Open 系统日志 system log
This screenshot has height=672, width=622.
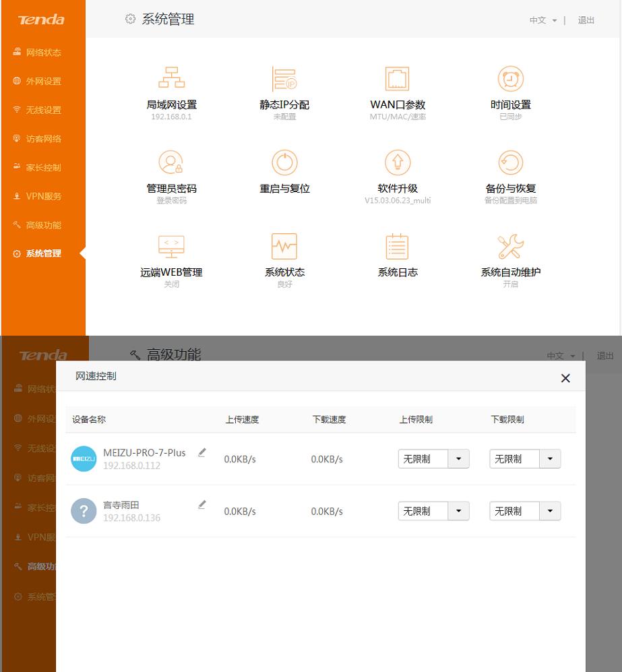click(397, 258)
